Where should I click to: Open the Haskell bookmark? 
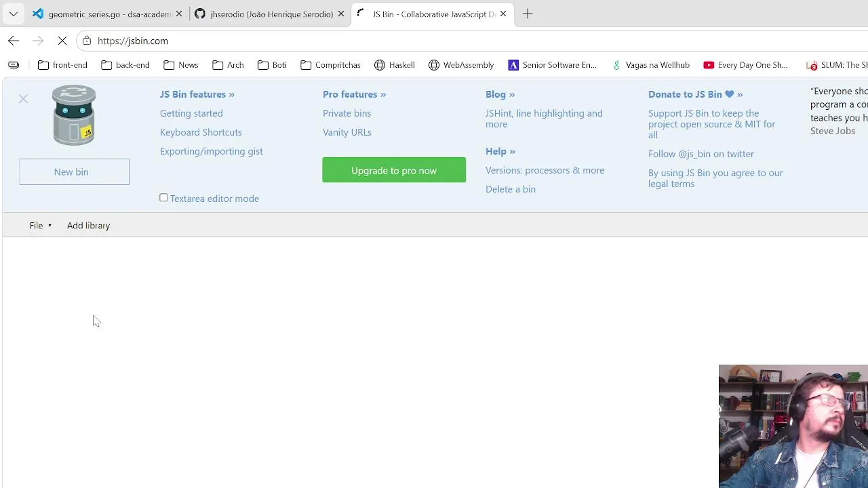click(x=394, y=65)
